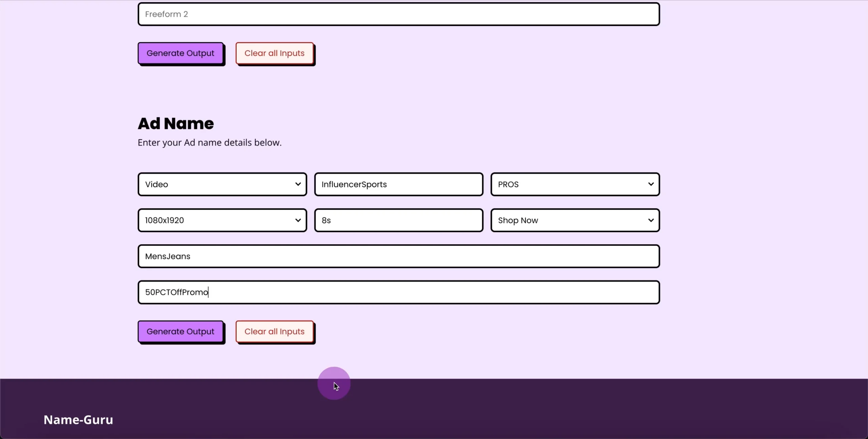This screenshot has width=868, height=439.
Task: Click the chevron arrow on PROS select
Action: pyautogui.click(x=651, y=184)
